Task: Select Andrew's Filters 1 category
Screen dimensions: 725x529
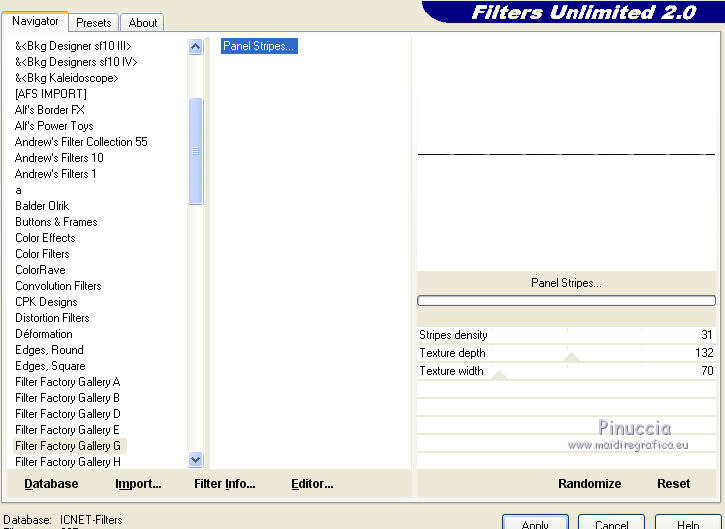Action: click(x=55, y=174)
